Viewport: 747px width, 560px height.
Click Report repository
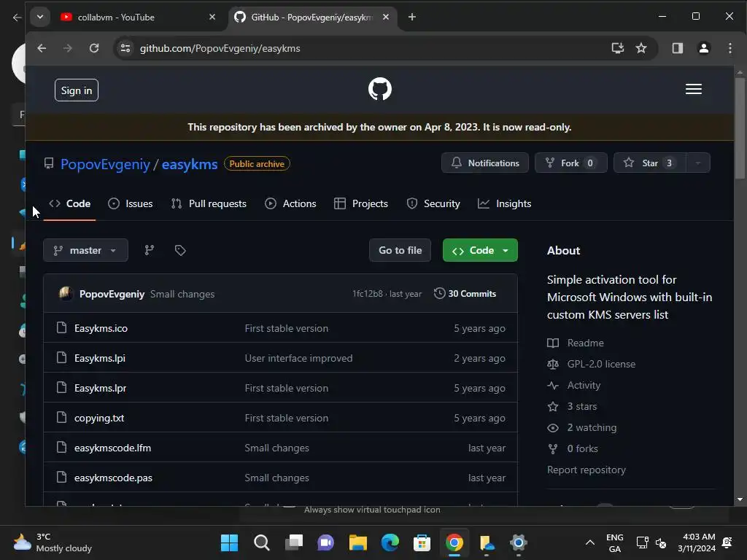tap(586, 470)
